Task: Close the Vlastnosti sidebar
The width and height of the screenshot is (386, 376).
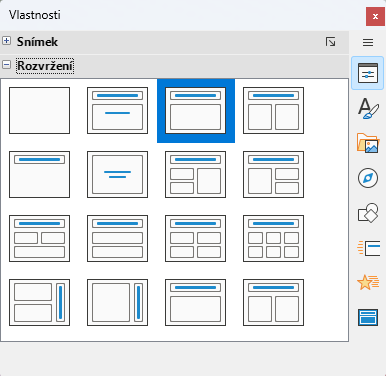Action: tap(375, 16)
